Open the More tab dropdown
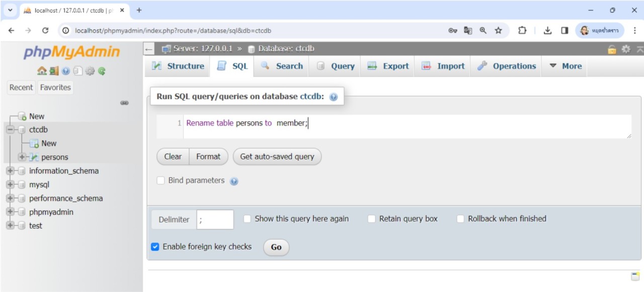Screen dimensions: 644x292 (x=565, y=66)
